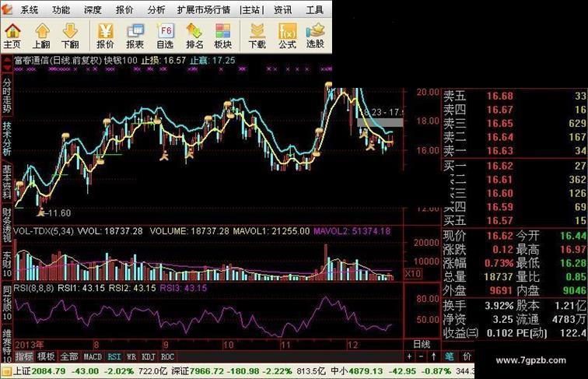This screenshot has width=588, height=379.
Task: Switch the indicator to WR
Action: (x=131, y=356)
